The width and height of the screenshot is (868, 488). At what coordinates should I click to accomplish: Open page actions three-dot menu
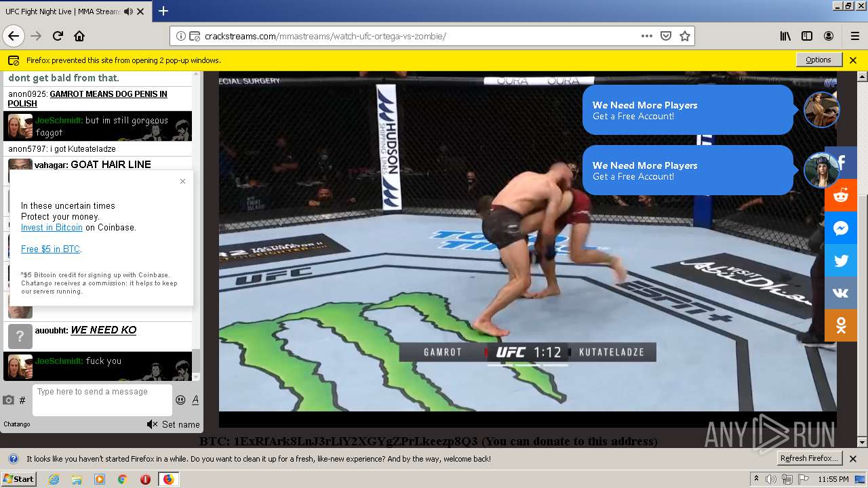point(646,36)
